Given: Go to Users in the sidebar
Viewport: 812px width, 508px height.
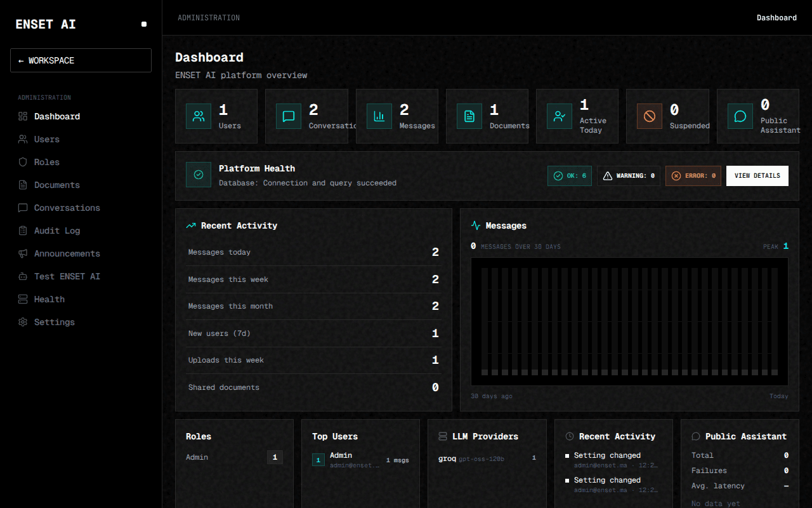Looking at the screenshot, I should click(81, 139).
